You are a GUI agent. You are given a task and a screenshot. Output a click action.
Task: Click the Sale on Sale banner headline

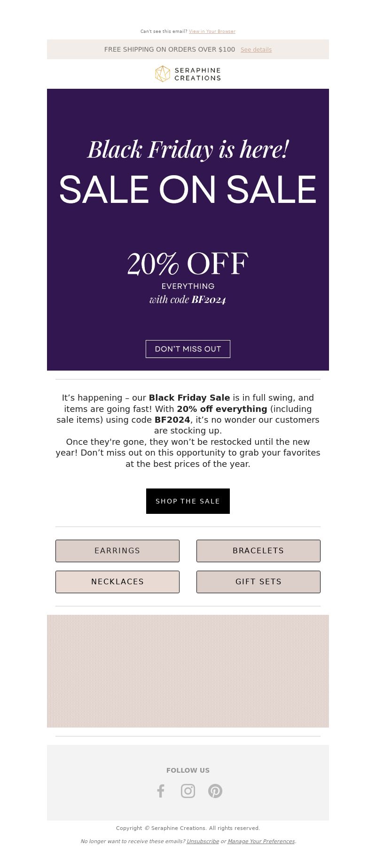click(188, 190)
